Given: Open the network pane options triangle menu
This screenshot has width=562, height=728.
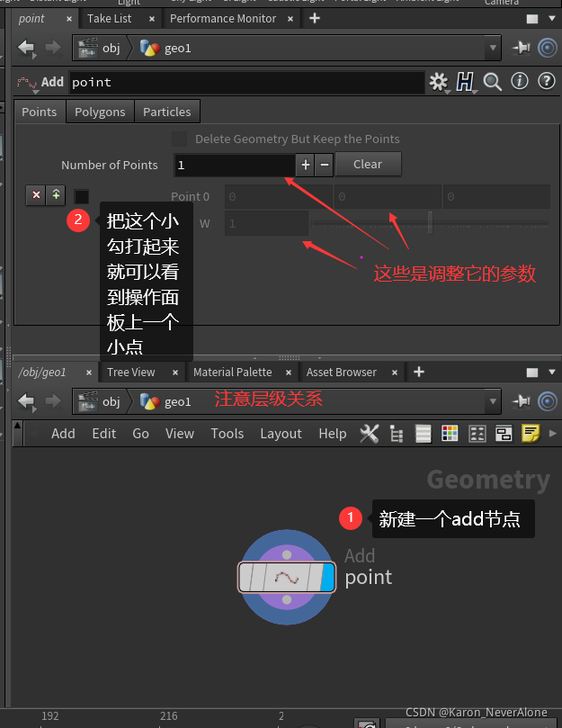Looking at the screenshot, I should tap(552, 372).
